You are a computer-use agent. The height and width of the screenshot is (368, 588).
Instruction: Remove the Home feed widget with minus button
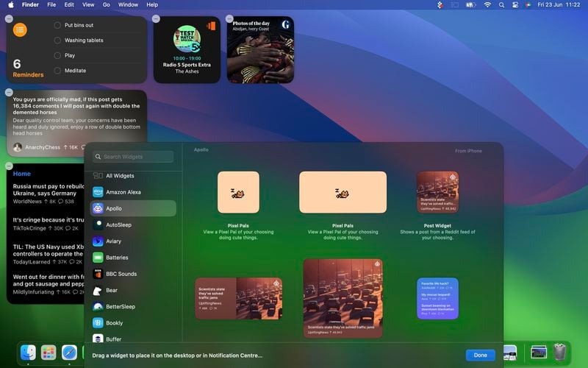[9, 166]
